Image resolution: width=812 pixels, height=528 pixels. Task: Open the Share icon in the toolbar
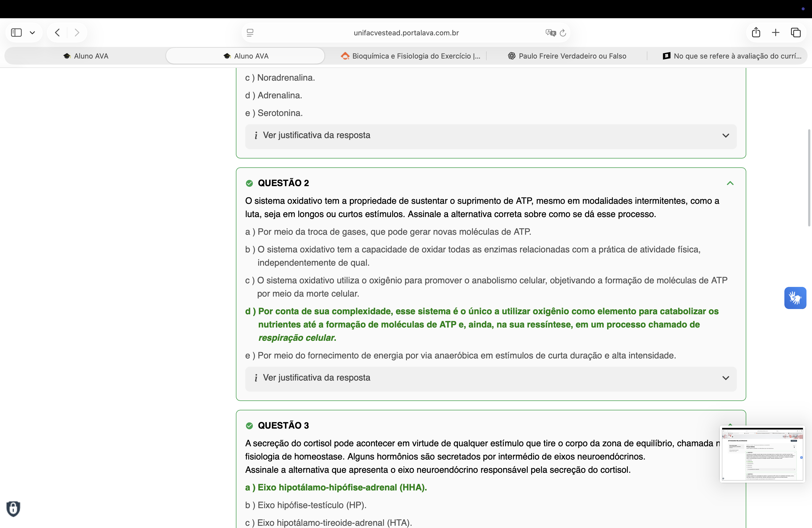click(x=756, y=33)
